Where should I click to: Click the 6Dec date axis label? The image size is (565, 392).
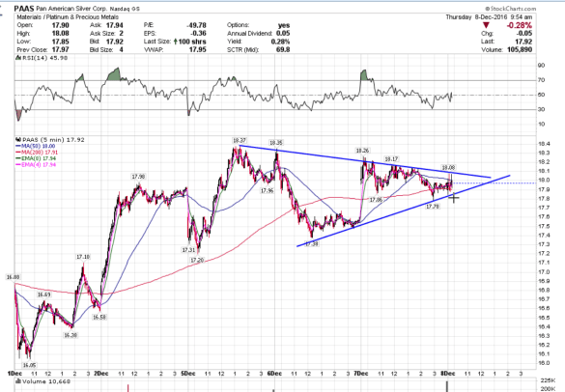pos(274,374)
